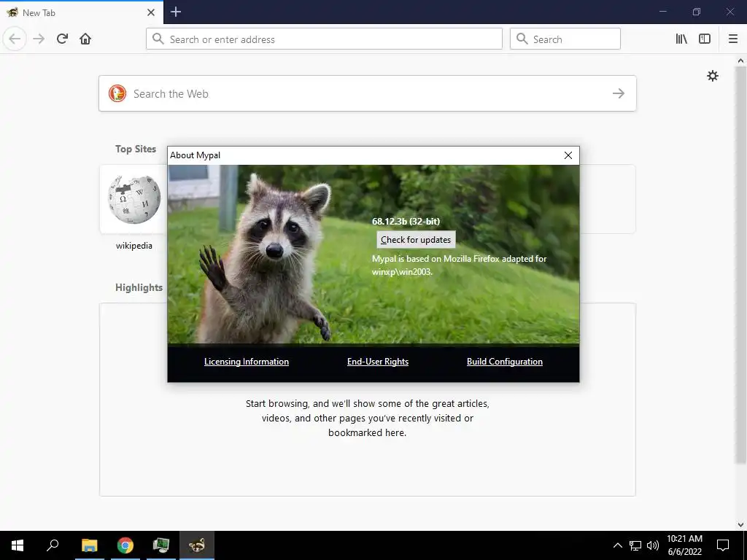Toggle the sidebar panel icon
Viewport: 747px width, 560px height.
coord(705,39)
